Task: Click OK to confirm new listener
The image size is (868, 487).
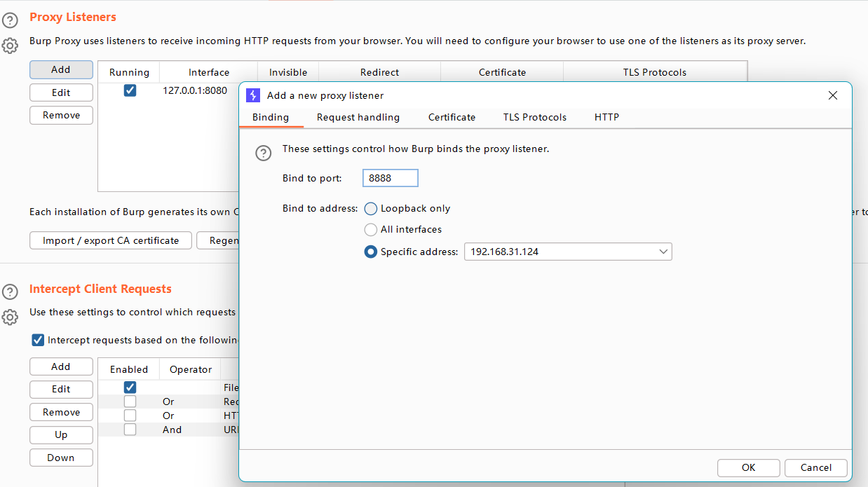Action: click(749, 467)
